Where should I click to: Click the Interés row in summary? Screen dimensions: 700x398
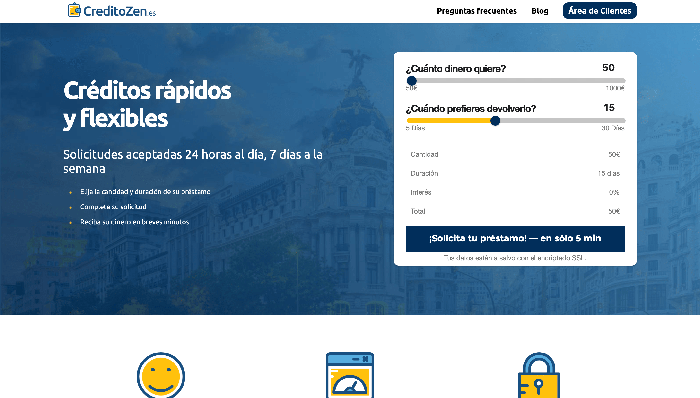(515, 193)
